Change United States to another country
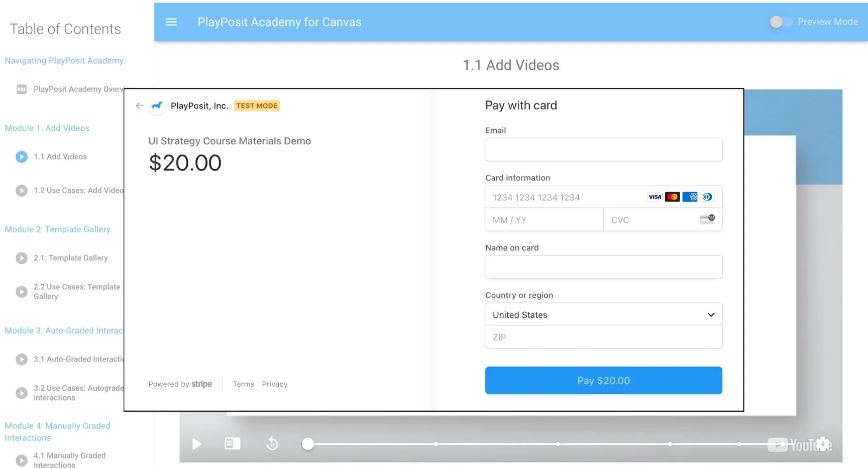 tap(603, 314)
